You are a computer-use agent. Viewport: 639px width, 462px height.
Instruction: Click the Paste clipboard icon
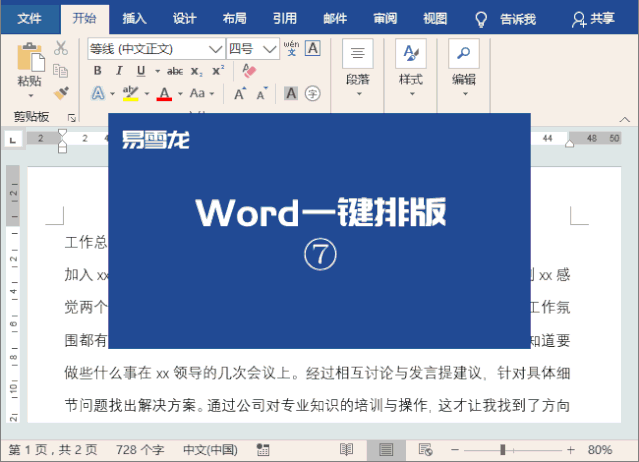30,57
